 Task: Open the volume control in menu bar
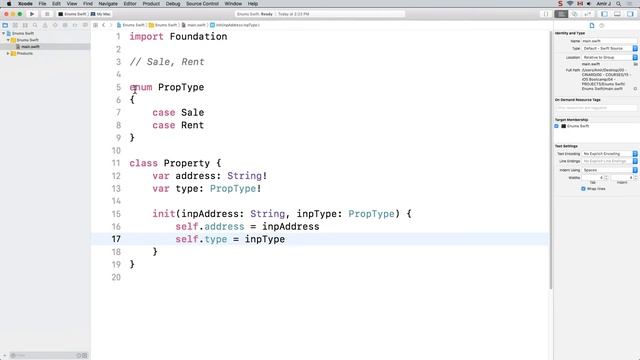[x=589, y=4]
